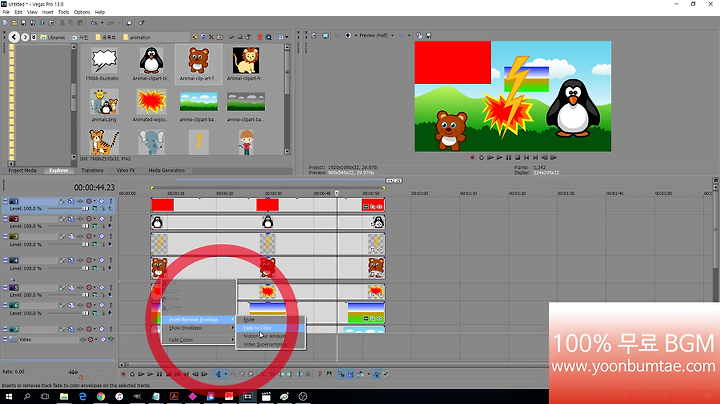Mute video track 1
This screenshot has height=404, width=720.
pyautogui.click(x=102, y=201)
